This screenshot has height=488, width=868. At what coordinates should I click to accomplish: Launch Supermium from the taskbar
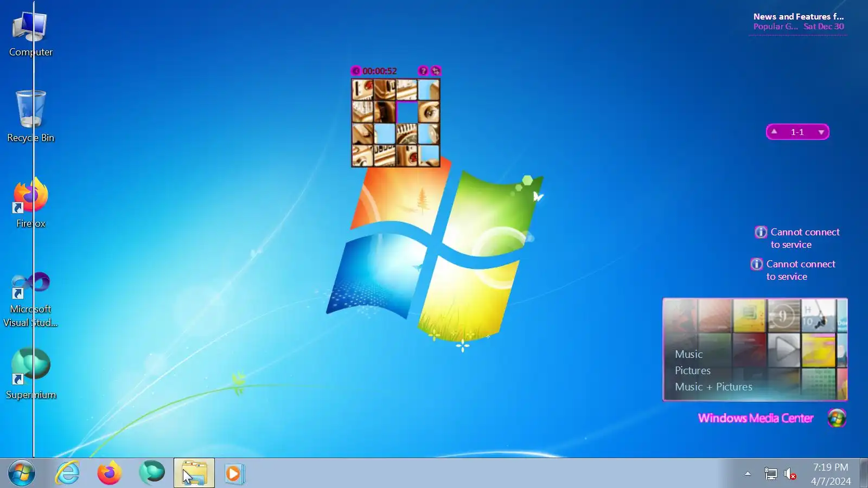152,473
